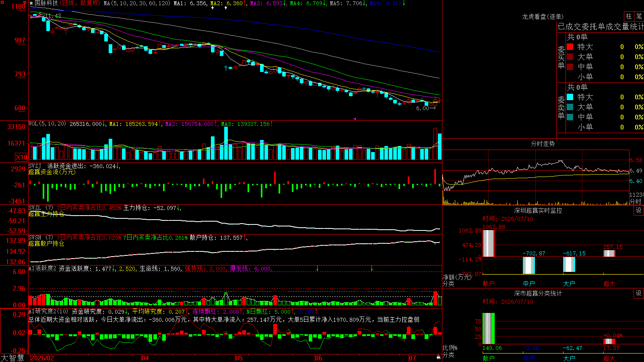Click the 分时走势 panel title
Viewport: 644px width, 362px height.
[x=543, y=144]
